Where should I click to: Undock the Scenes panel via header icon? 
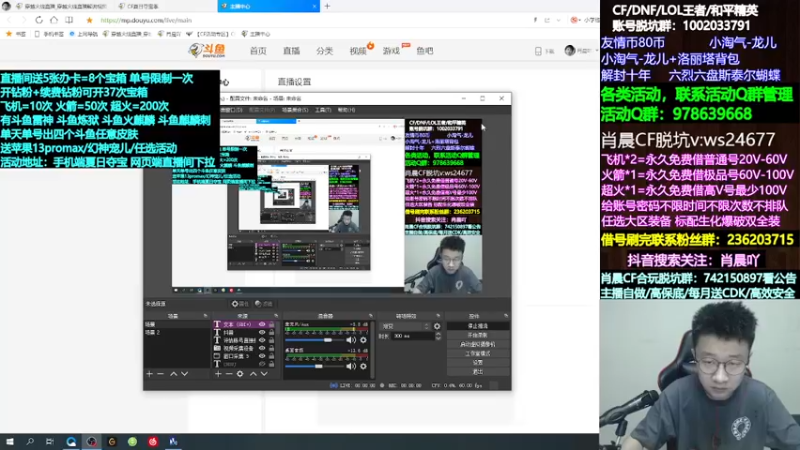pyautogui.click(x=206, y=316)
